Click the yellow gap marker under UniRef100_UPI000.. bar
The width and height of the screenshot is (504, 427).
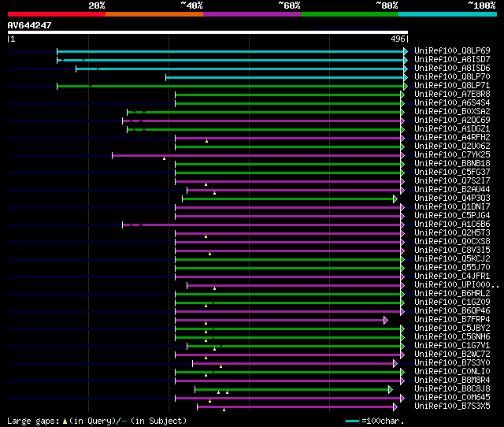[215, 289]
